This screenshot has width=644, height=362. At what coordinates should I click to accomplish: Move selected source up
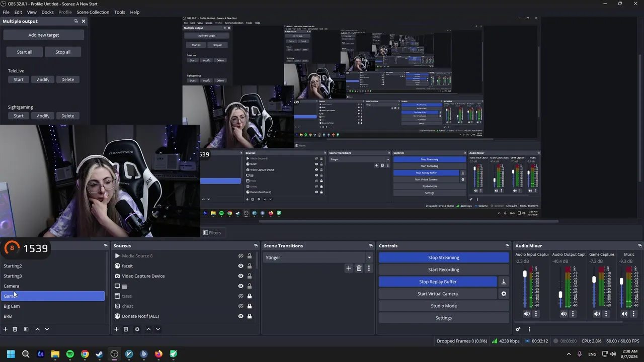(148, 329)
